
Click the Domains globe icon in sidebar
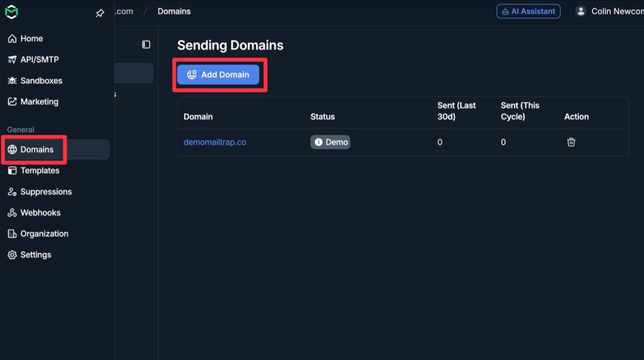[13, 150]
